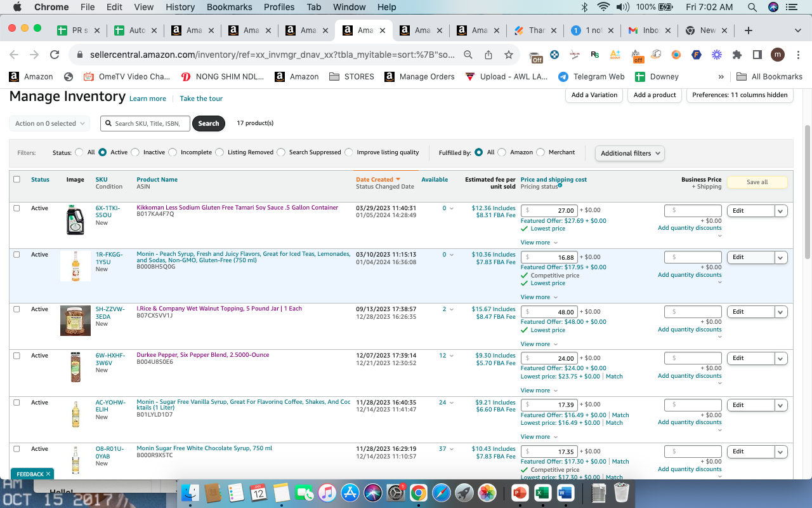Check the Durkee Pepper row checkbox
The width and height of the screenshot is (812, 508).
pyautogui.click(x=16, y=356)
